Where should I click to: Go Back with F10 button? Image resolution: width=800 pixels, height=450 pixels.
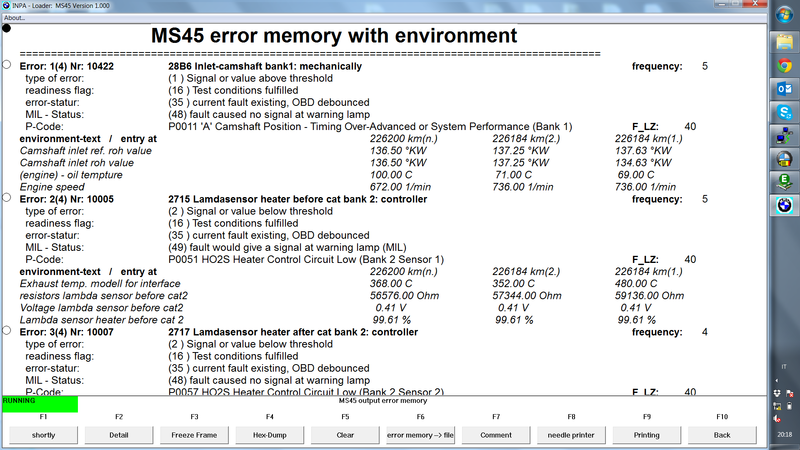[x=722, y=435]
